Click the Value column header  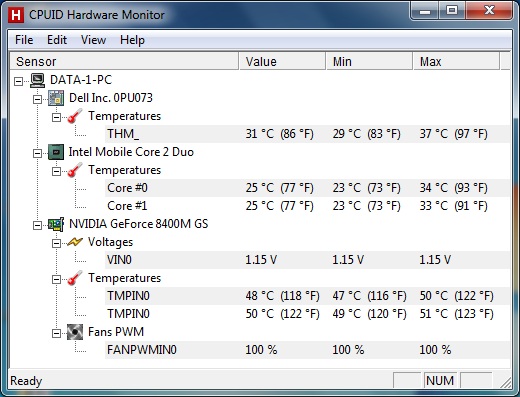coord(282,61)
